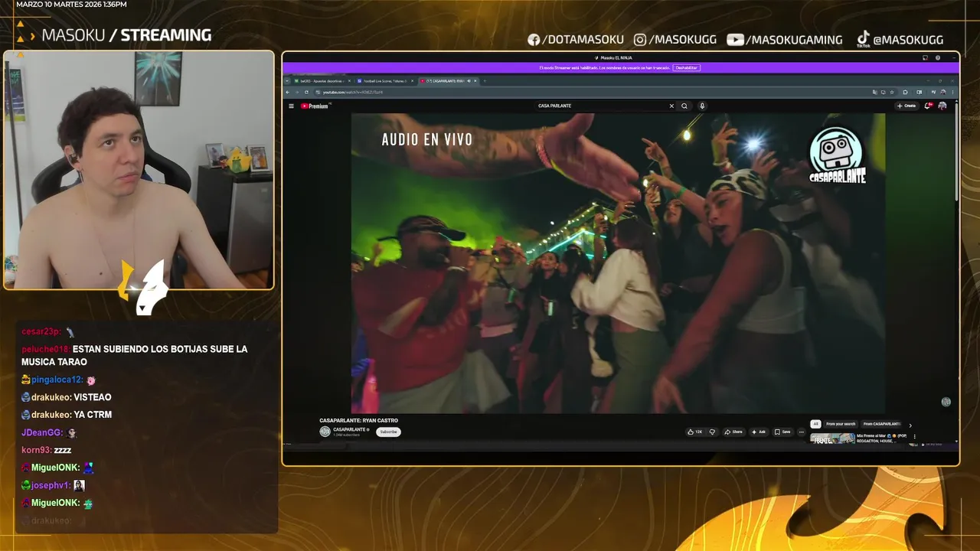This screenshot has height=551, width=980.
Task: Like the CASAPARLANTE video (12K)
Action: (695, 432)
